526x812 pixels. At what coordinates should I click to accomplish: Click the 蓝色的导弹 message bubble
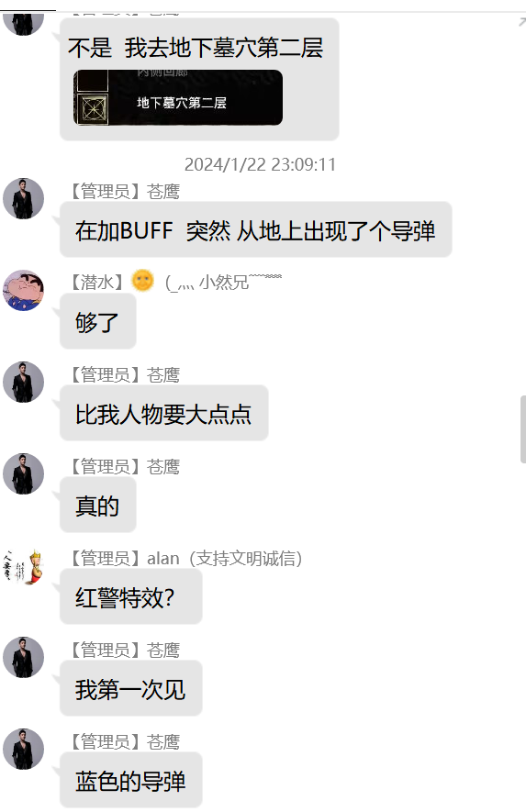tap(130, 781)
